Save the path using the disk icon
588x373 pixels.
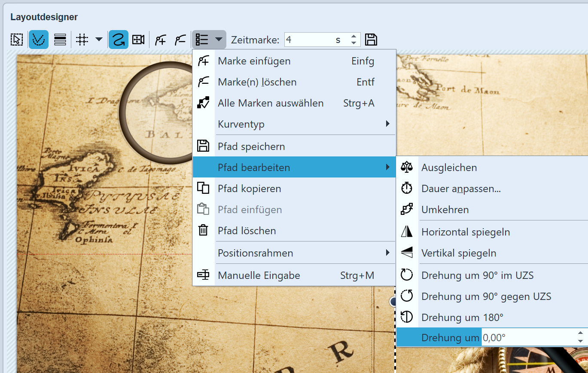[371, 39]
